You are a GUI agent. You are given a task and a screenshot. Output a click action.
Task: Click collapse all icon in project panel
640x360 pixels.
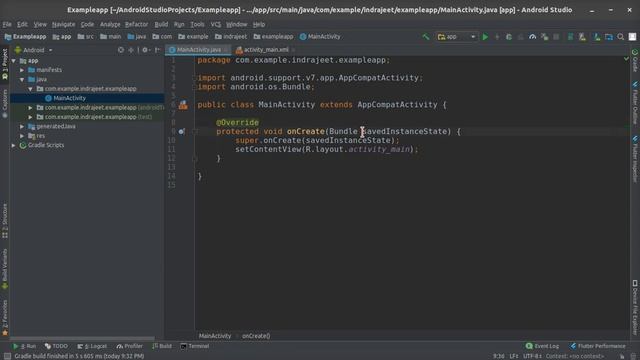(x=131, y=50)
